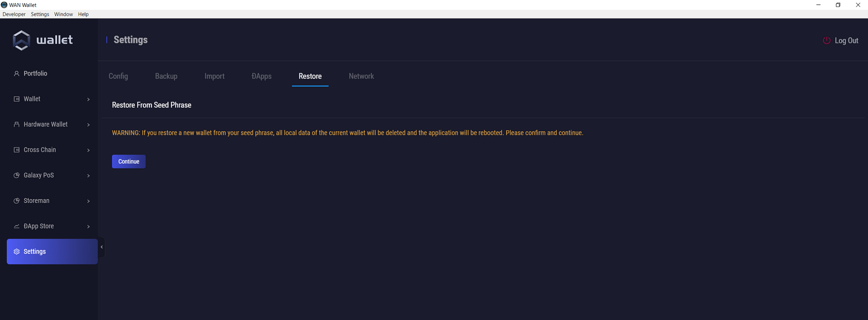The height and width of the screenshot is (320, 868).
Task: Close the WAN Wallet window
Action: (858, 5)
